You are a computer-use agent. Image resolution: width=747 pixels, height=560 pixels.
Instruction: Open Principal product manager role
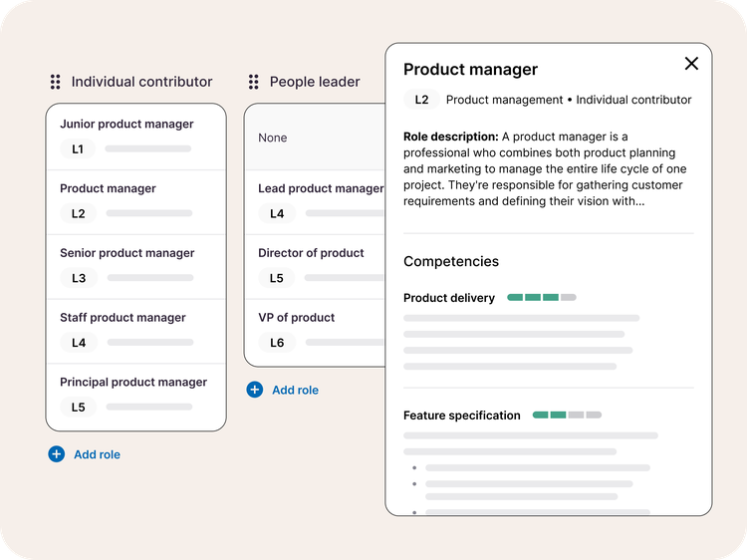click(133, 382)
